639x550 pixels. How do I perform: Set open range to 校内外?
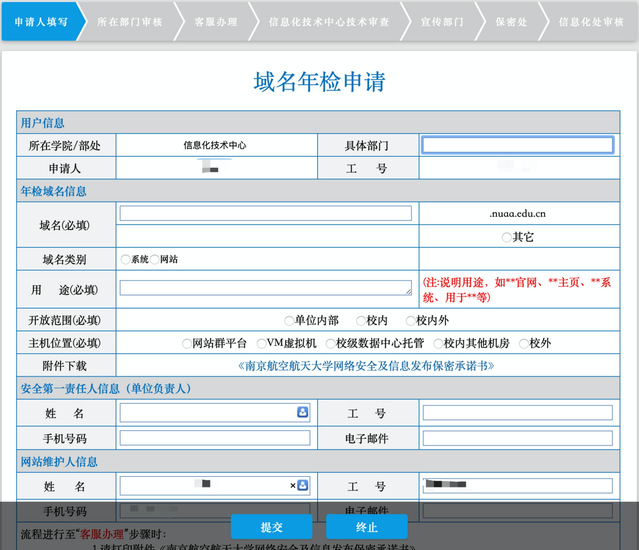[410, 321]
